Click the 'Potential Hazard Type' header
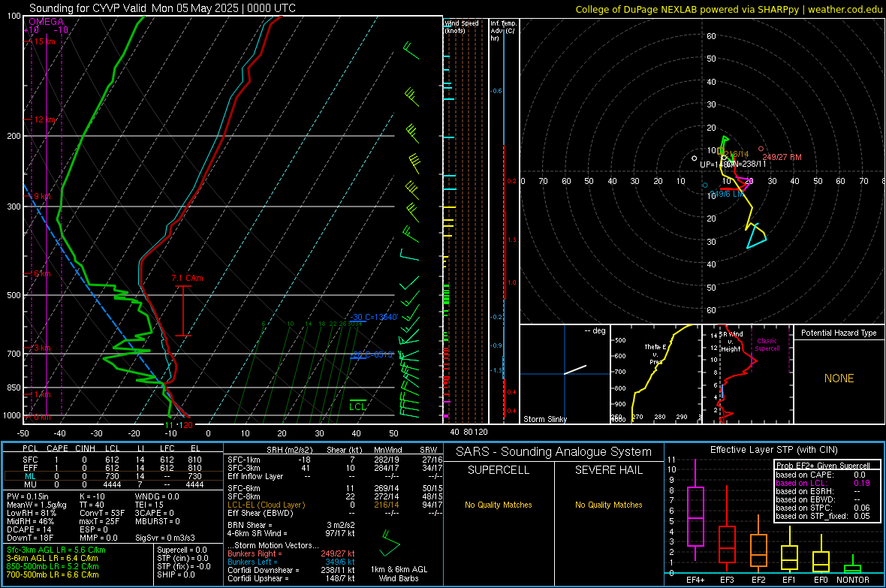The height and width of the screenshot is (588, 886). (x=839, y=333)
